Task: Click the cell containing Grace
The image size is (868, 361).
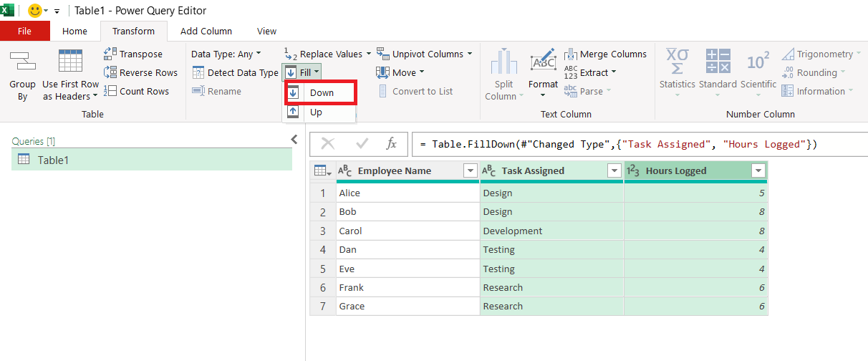Action: click(x=408, y=306)
